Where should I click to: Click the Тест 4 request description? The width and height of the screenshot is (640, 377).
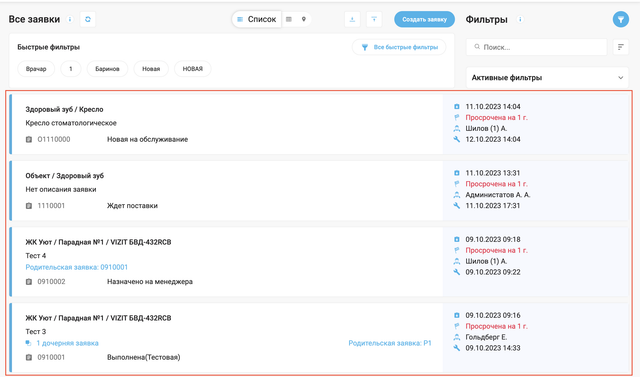click(36, 256)
